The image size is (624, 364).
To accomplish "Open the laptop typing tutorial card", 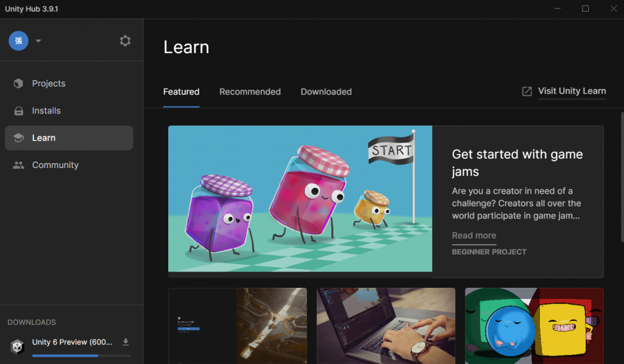I will pos(386,326).
